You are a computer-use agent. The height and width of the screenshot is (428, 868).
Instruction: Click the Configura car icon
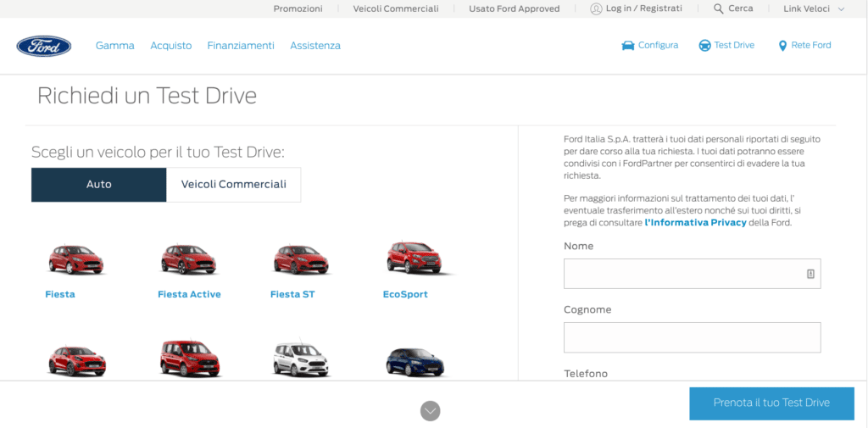tap(628, 46)
